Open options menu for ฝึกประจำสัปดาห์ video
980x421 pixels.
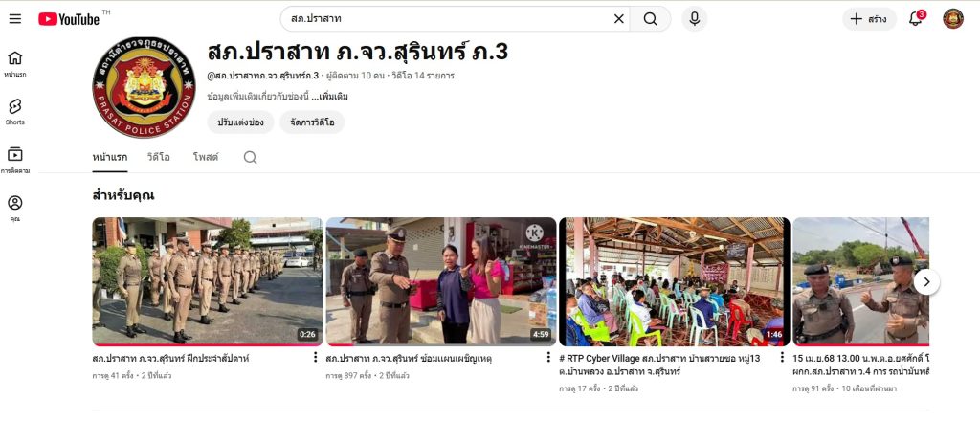[316, 358]
